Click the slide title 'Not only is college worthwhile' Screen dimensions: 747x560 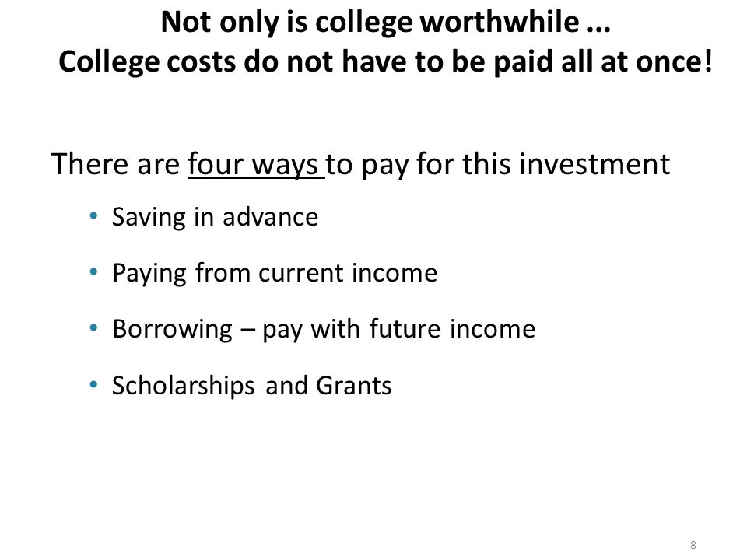tap(386, 23)
